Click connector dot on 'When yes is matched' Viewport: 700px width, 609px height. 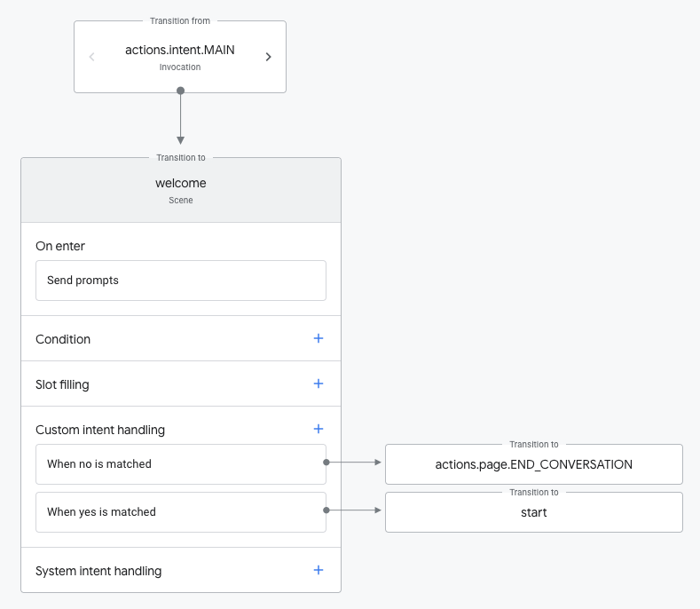(x=326, y=510)
